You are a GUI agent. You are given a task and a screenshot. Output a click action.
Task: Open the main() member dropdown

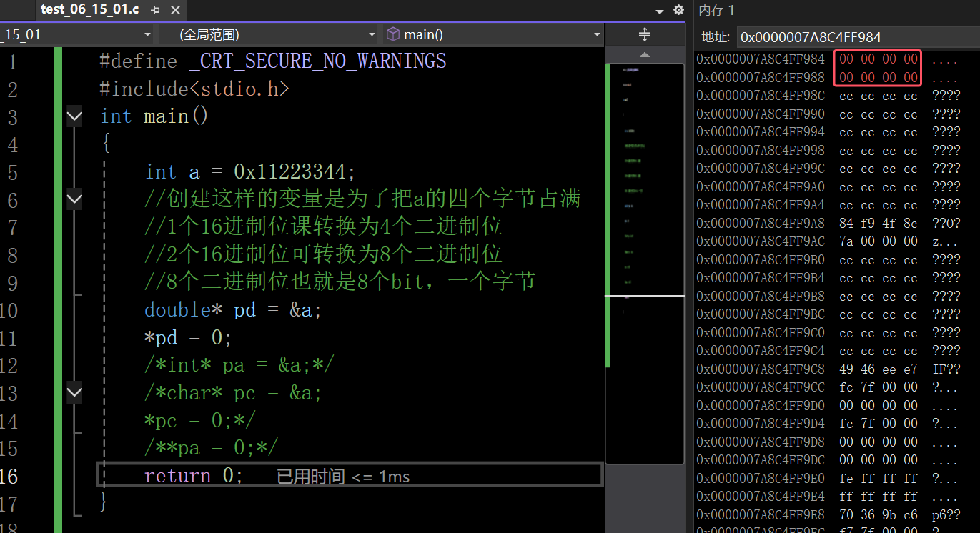click(493, 34)
